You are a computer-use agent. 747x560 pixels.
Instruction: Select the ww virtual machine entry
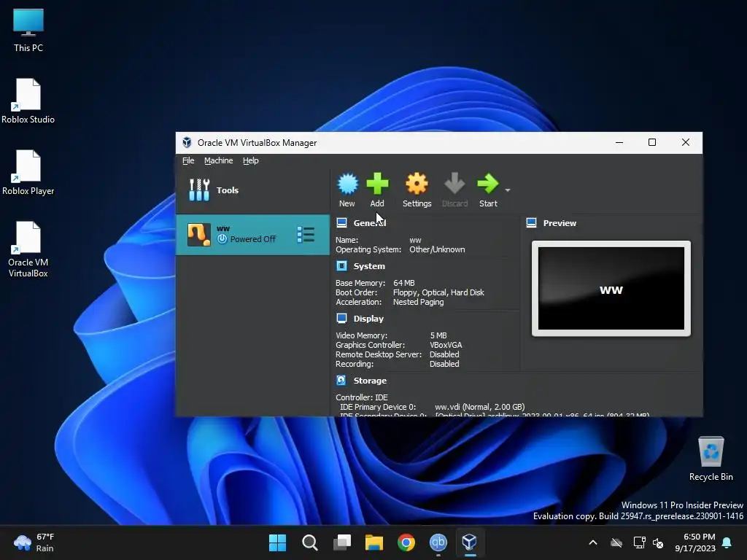tap(252, 234)
